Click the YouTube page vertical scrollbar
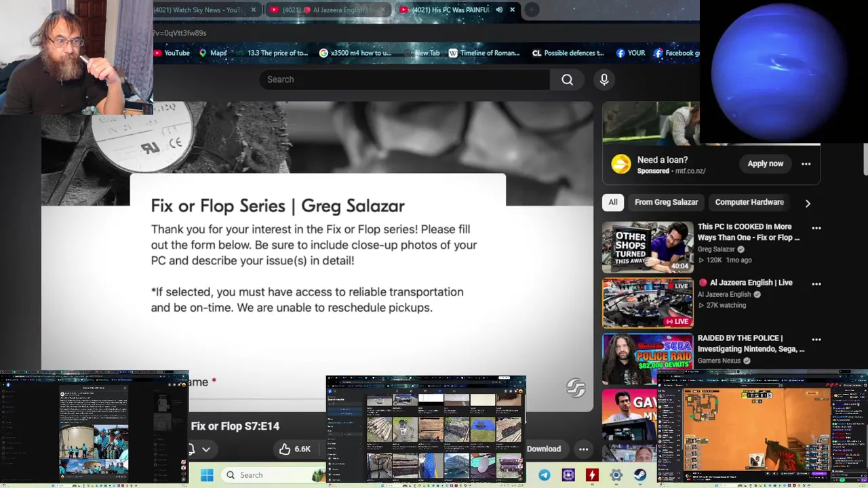This screenshot has height=488, width=868. click(865, 159)
